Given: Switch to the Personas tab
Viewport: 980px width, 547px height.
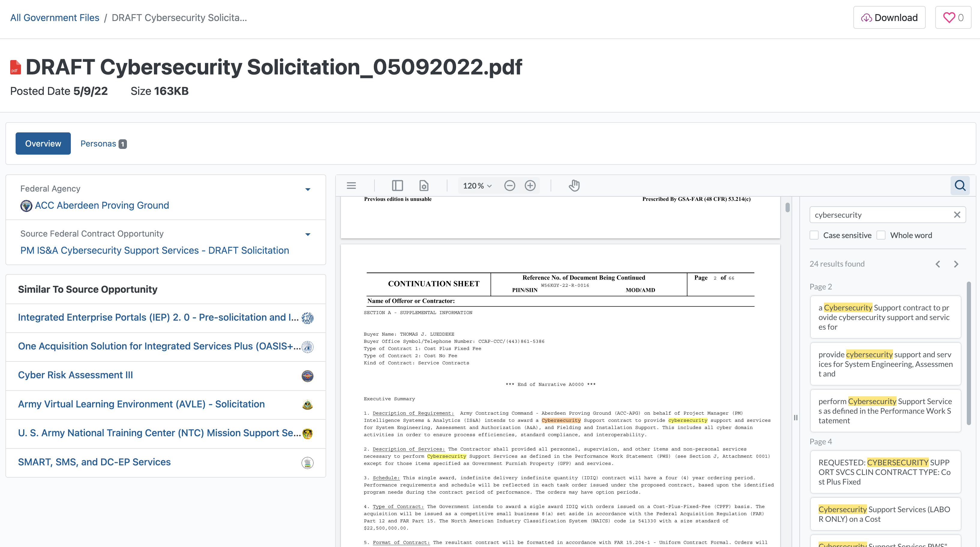Looking at the screenshot, I should click(x=104, y=144).
